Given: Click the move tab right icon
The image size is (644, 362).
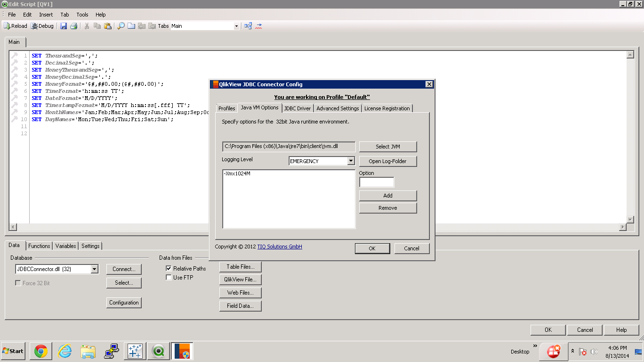Looking at the screenshot, I should [x=152, y=26].
